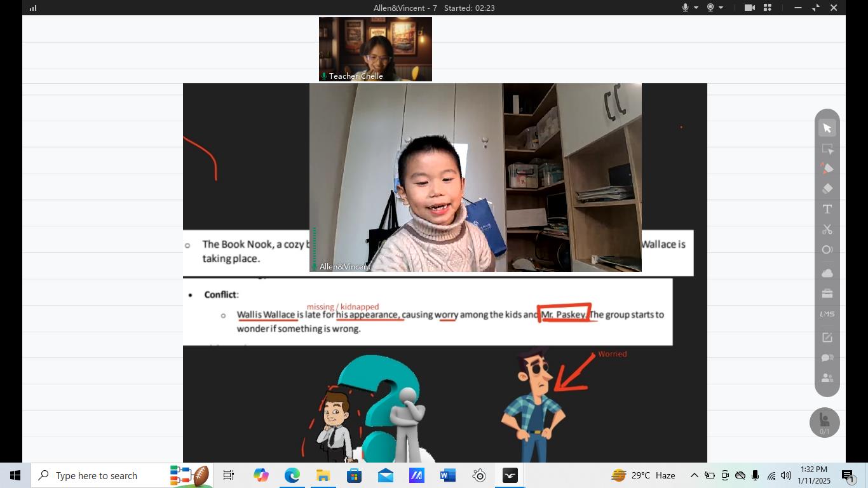
Task: Expand the webcam options dropdown arrow
Action: click(721, 8)
